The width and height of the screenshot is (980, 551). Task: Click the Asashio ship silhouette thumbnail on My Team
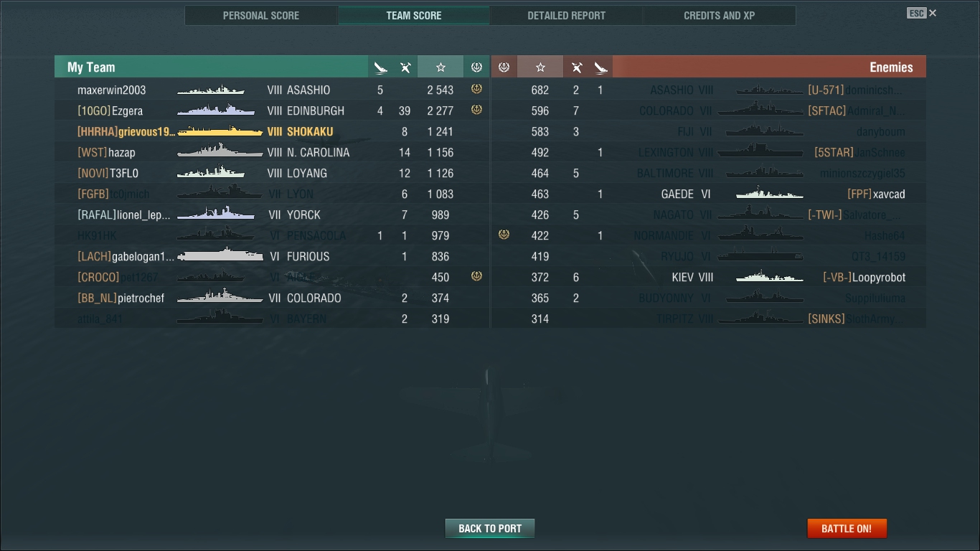pos(211,90)
